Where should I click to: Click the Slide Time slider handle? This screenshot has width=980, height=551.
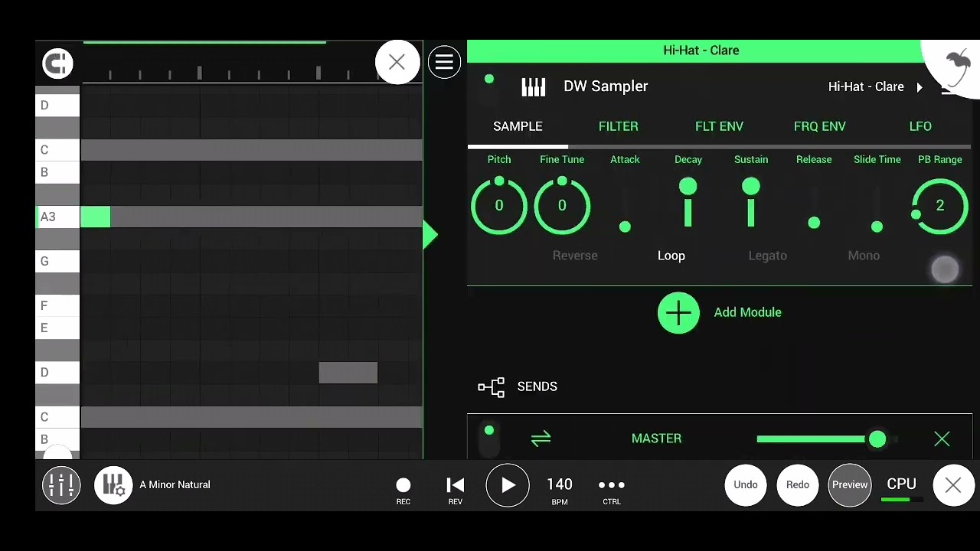877,227
